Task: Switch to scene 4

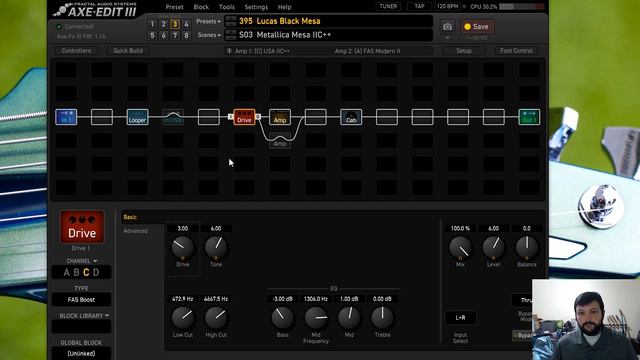Action: pyautogui.click(x=186, y=24)
